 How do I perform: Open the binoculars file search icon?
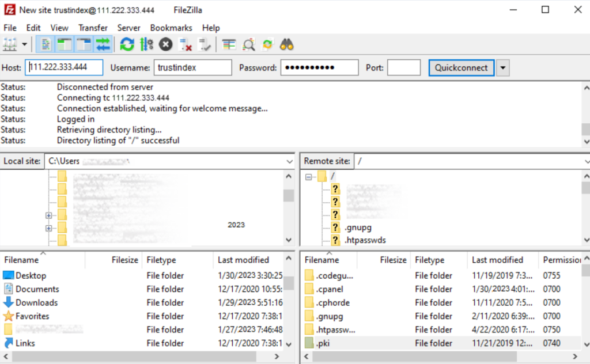click(286, 44)
